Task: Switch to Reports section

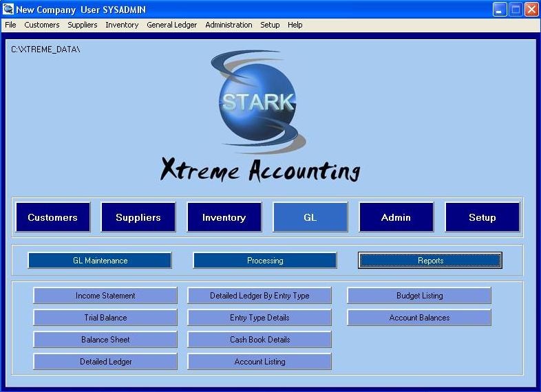Action: coord(430,260)
